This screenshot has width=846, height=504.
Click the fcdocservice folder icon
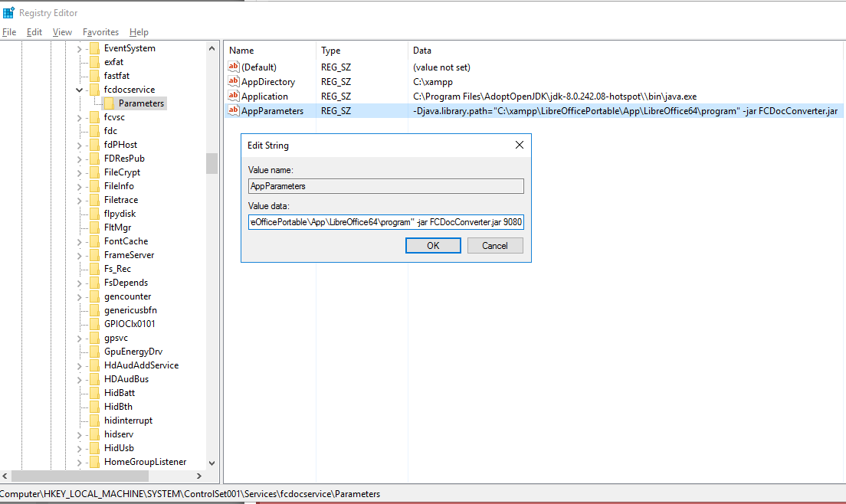(94, 90)
